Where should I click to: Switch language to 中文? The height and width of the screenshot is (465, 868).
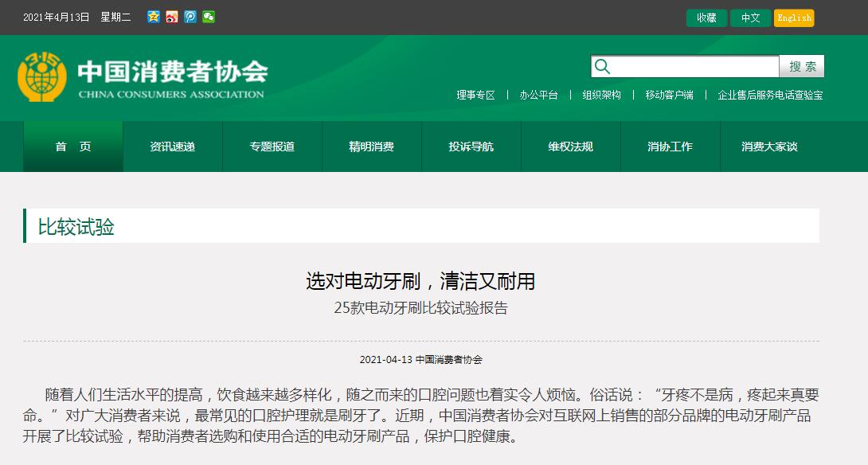click(750, 18)
